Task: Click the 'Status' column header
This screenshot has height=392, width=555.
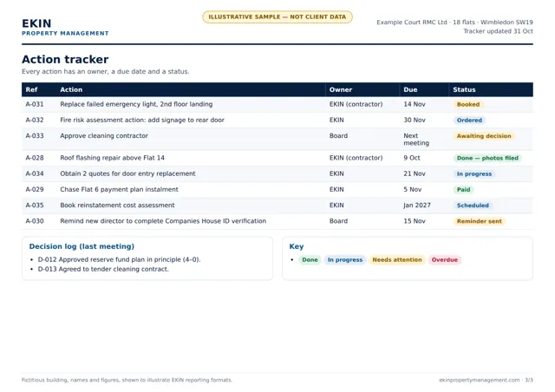Action: coord(464,89)
